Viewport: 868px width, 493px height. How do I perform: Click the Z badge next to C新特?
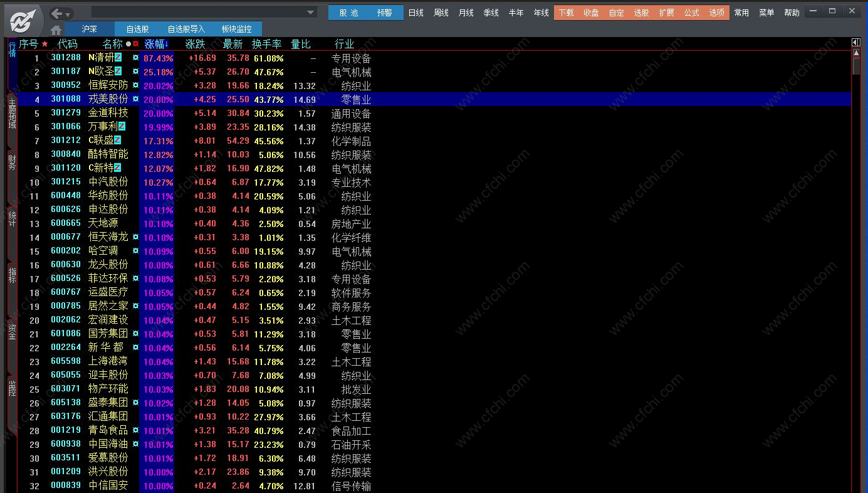117,168
